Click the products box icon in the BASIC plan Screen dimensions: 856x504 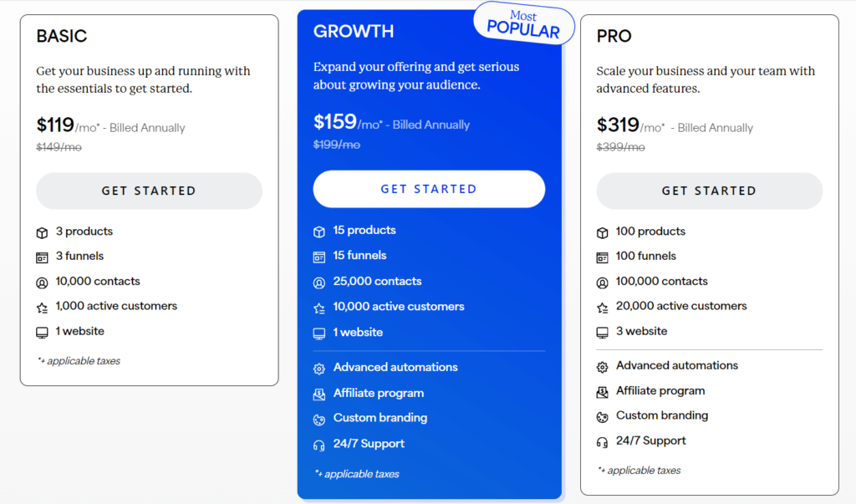coord(42,232)
